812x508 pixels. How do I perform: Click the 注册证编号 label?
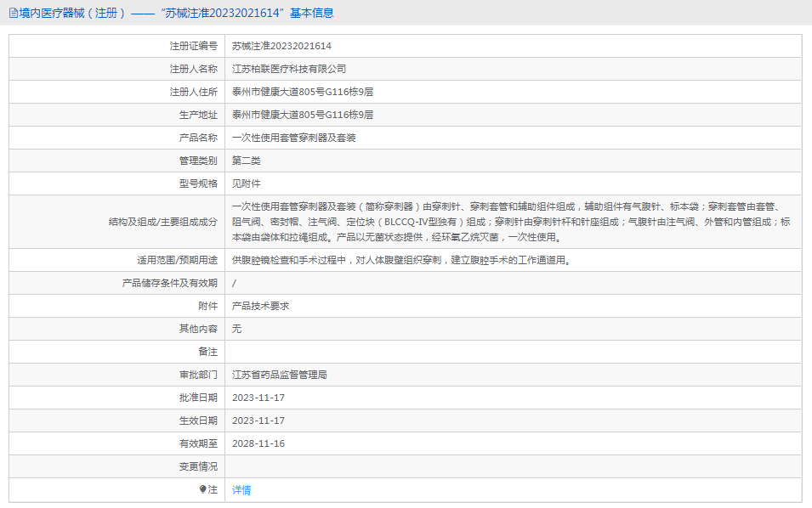tap(194, 46)
